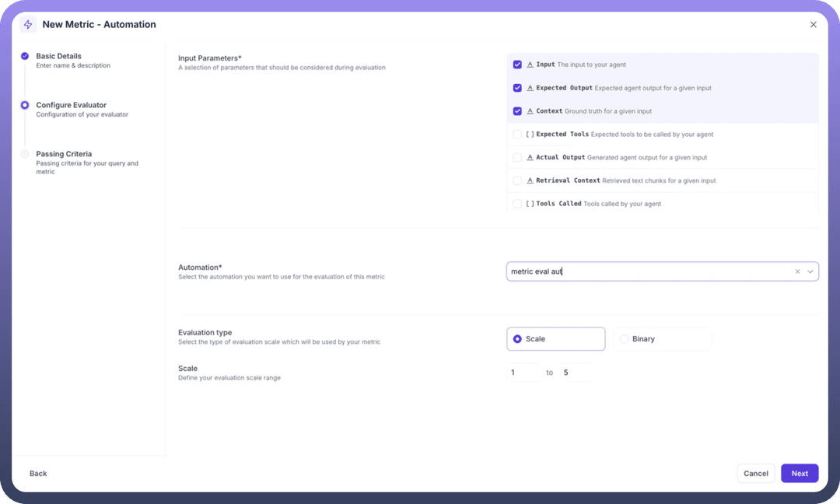Go to the Basic Details step
The width and height of the screenshot is (840, 504).
coord(58,56)
